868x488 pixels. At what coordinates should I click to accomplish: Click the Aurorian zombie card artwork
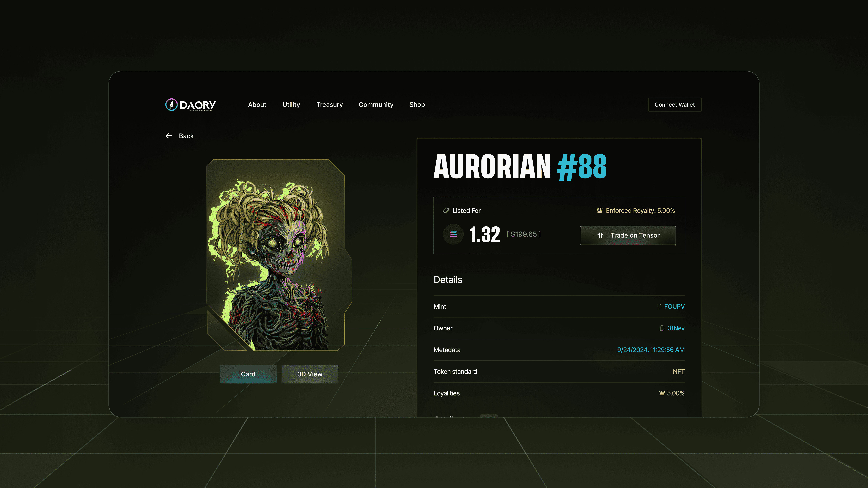pos(276,256)
